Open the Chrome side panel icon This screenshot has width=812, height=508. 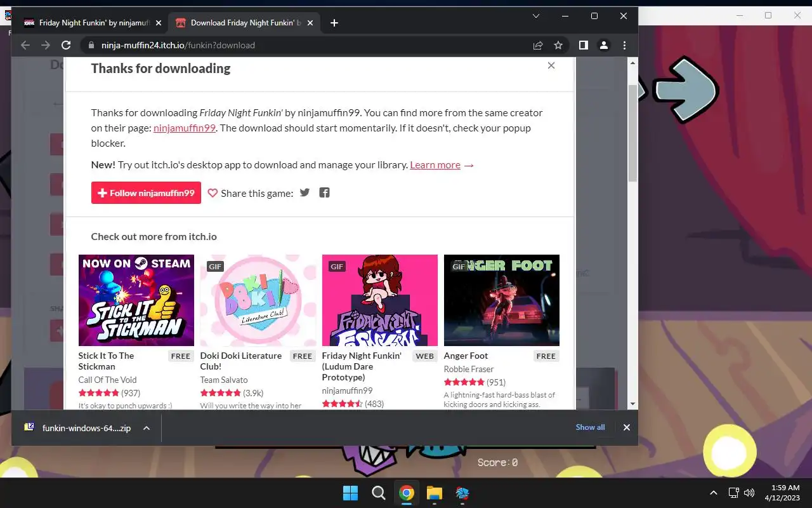click(x=584, y=45)
